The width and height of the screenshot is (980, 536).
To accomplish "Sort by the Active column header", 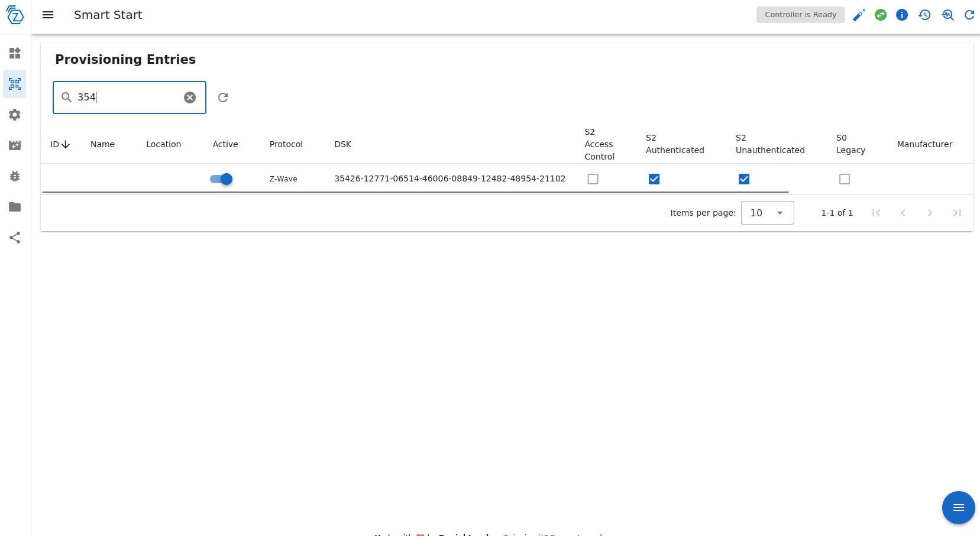I will [x=225, y=144].
